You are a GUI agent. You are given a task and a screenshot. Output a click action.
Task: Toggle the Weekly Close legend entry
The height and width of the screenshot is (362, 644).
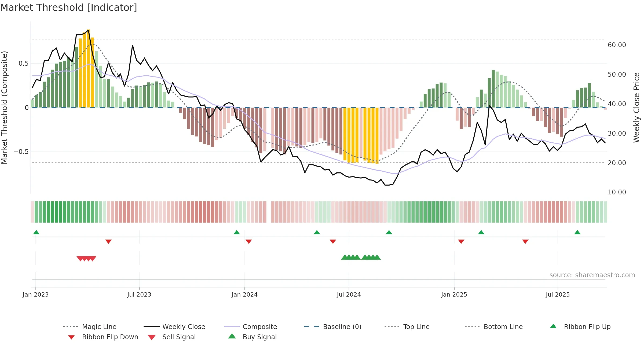[x=174, y=327]
